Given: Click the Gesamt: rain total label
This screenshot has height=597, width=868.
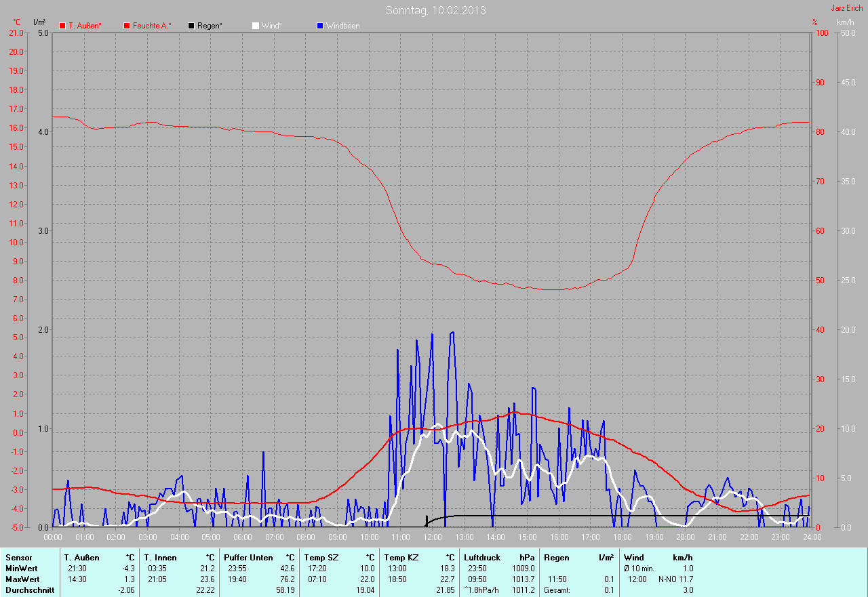Looking at the screenshot, I should pos(557,590).
